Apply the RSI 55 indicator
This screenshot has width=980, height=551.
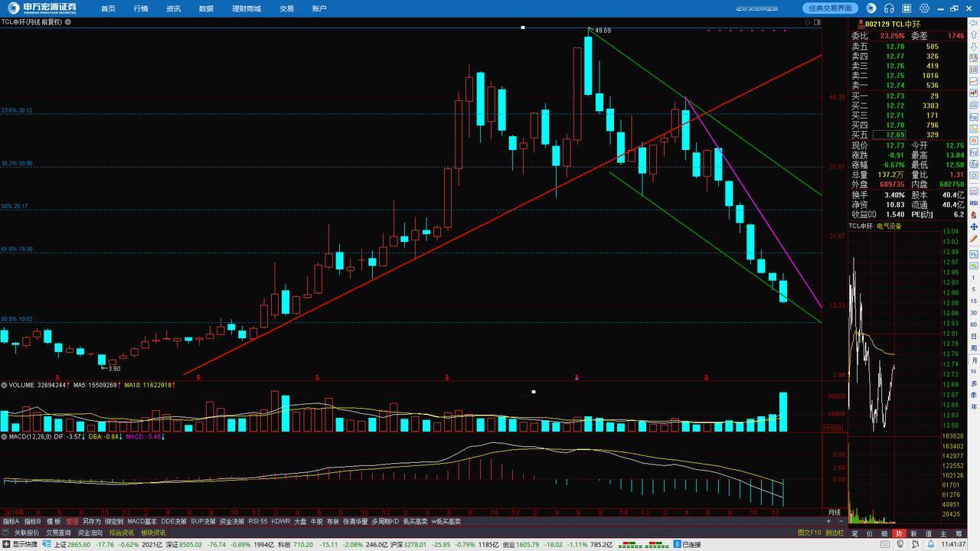[258, 521]
